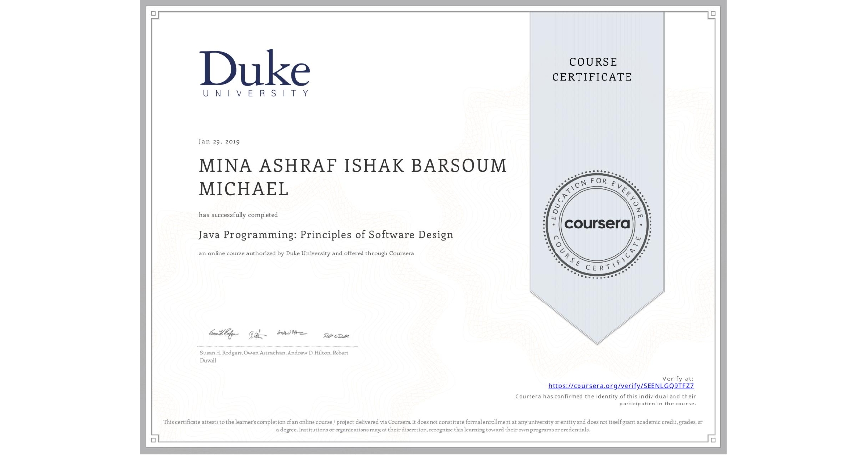Screen dimensions: 868x455
Task: Click the surname MICHAEL on second line
Action: click(244, 189)
